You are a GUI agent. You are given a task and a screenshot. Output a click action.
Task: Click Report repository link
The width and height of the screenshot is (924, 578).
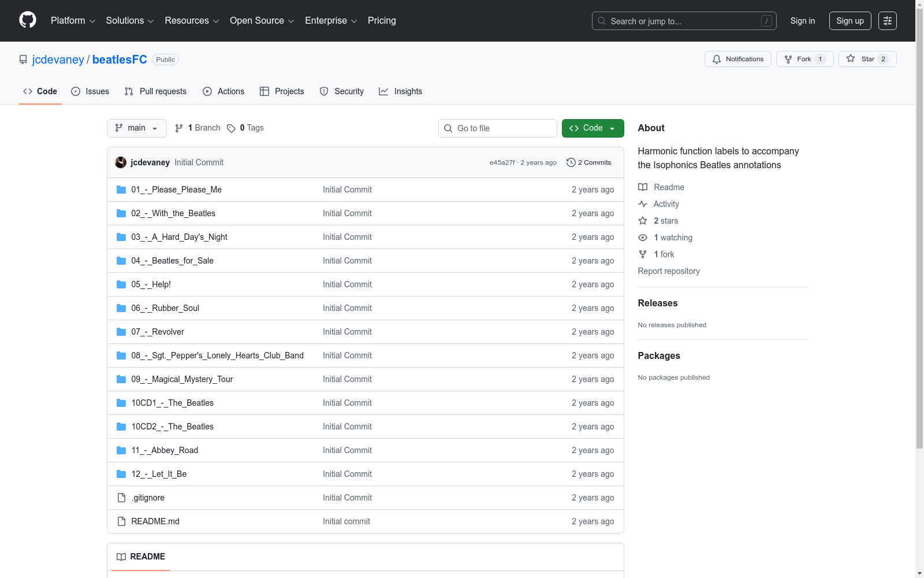tap(669, 271)
